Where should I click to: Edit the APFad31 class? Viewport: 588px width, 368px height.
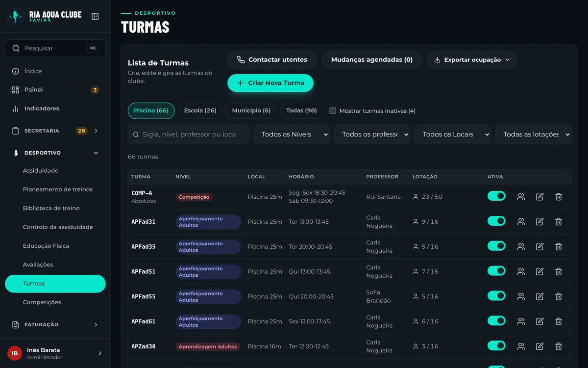pyautogui.click(x=539, y=222)
